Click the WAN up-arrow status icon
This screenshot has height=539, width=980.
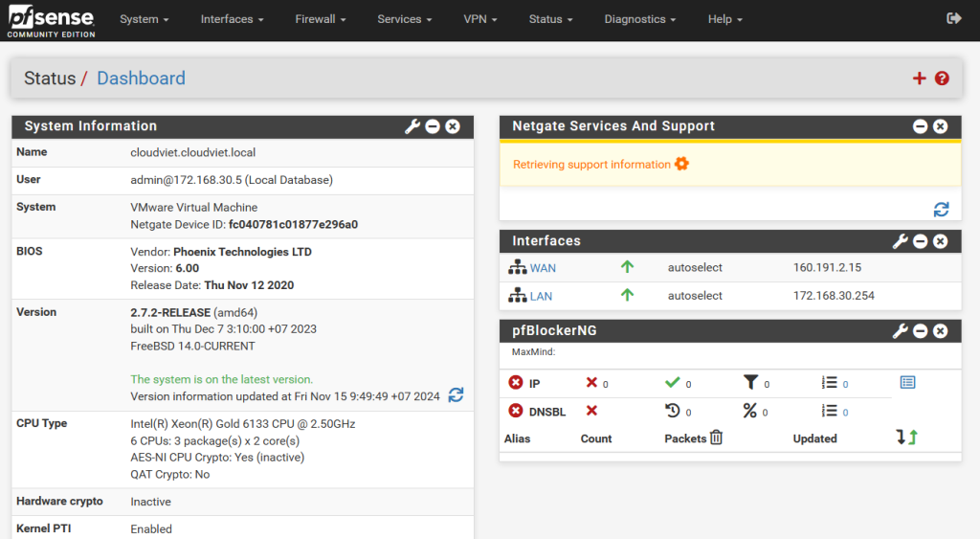coord(627,267)
